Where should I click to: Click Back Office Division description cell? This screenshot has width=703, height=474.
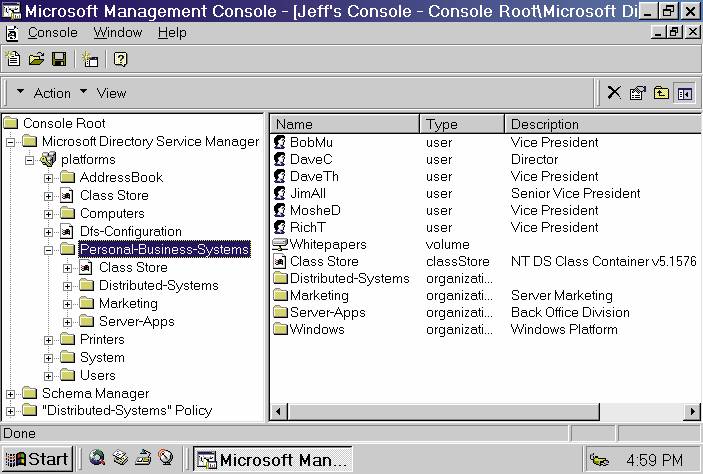tap(570, 313)
